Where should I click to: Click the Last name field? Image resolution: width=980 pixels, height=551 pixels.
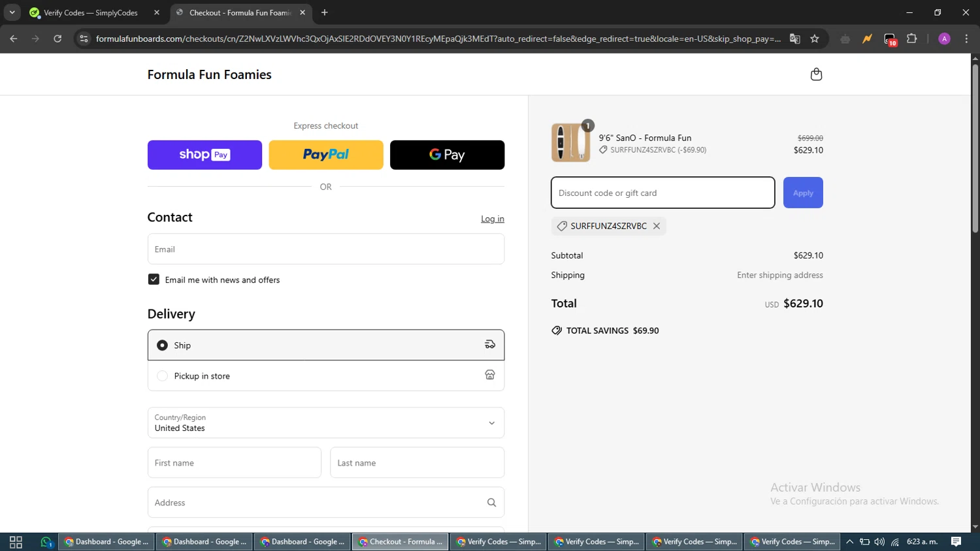[x=417, y=462]
